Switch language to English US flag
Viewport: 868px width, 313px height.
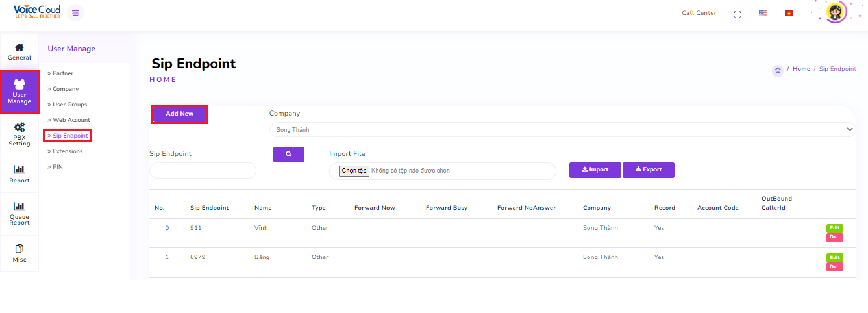tap(763, 14)
